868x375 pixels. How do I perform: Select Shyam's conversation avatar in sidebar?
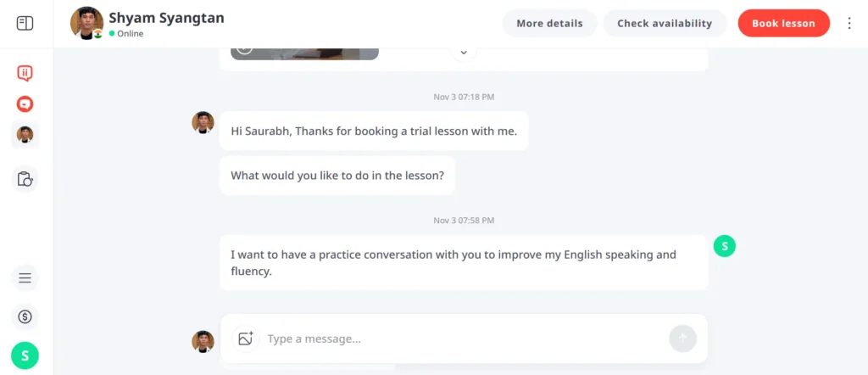(x=25, y=135)
